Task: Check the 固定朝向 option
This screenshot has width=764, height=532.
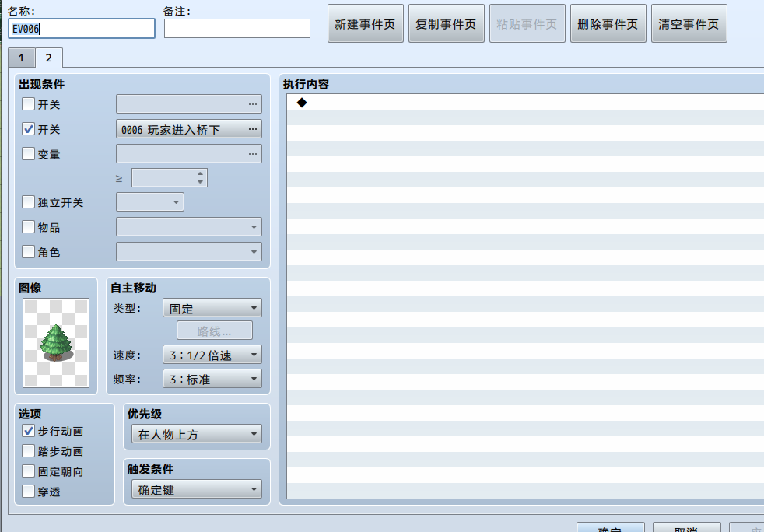Action: [x=28, y=471]
